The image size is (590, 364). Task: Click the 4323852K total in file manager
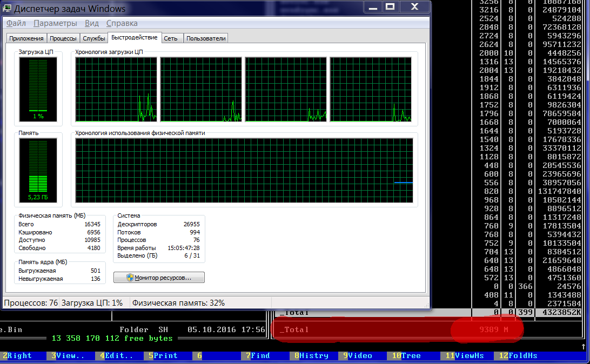click(x=562, y=313)
